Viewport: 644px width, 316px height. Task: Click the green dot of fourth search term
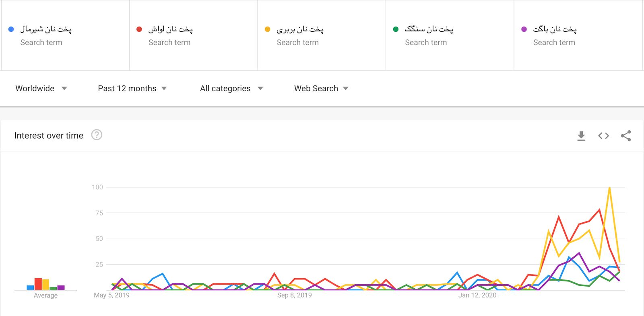(x=396, y=29)
